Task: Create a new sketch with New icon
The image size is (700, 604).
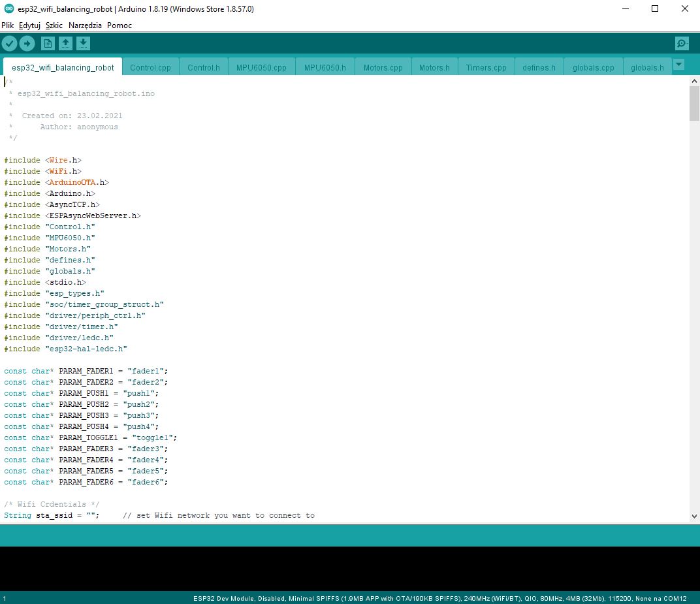Action: click(x=48, y=43)
